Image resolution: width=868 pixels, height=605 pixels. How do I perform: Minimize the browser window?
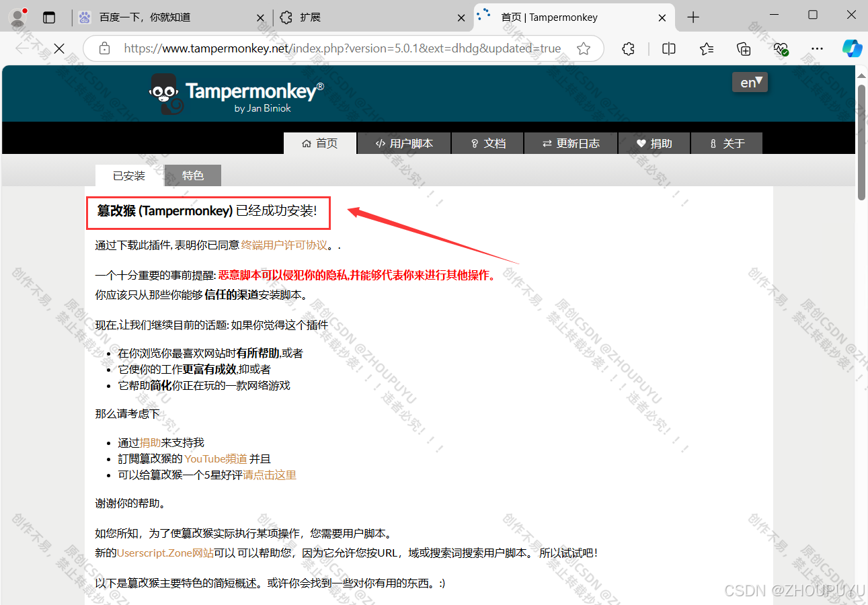point(773,15)
